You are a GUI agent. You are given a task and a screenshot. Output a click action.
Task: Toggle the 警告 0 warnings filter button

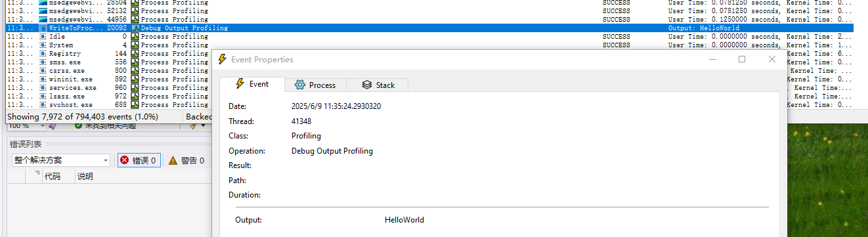click(x=186, y=160)
